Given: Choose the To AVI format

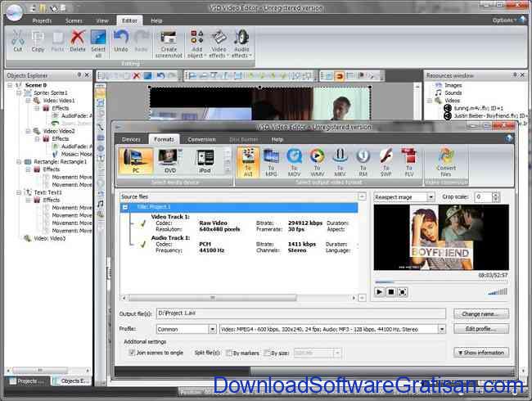Looking at the screenshot, I should 248,162.
